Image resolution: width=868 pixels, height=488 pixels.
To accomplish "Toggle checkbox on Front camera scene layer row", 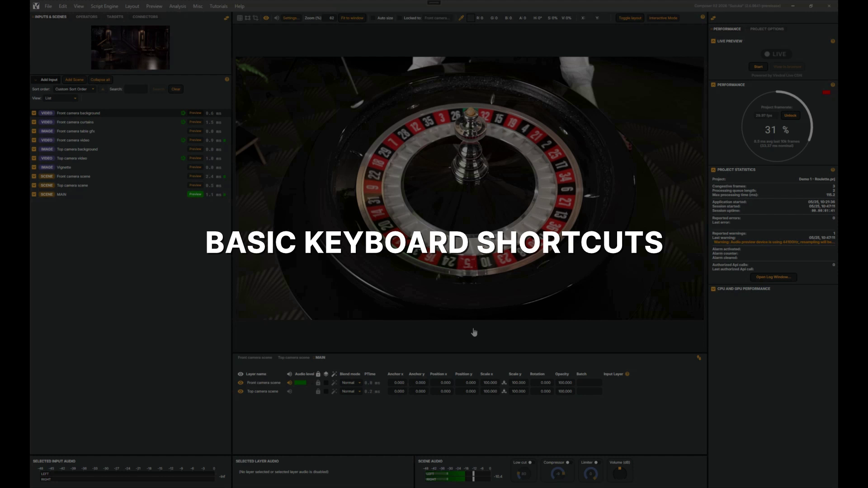I will coord(326,383).
